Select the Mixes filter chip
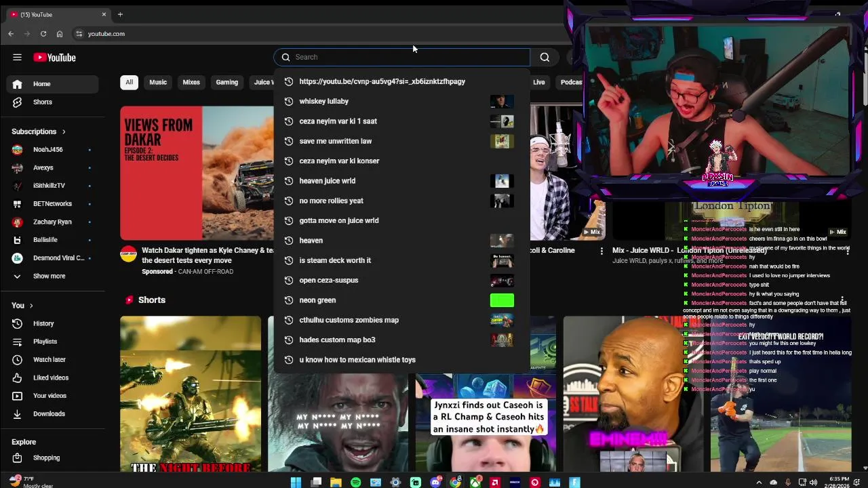868x488 pixels. coord(191,82)
